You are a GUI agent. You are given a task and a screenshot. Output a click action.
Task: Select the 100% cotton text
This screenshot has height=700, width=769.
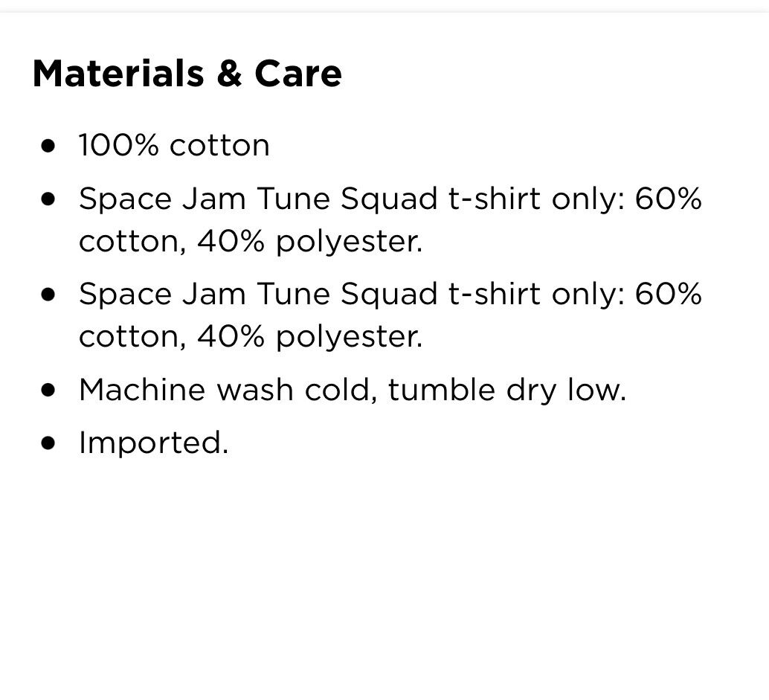174,145
